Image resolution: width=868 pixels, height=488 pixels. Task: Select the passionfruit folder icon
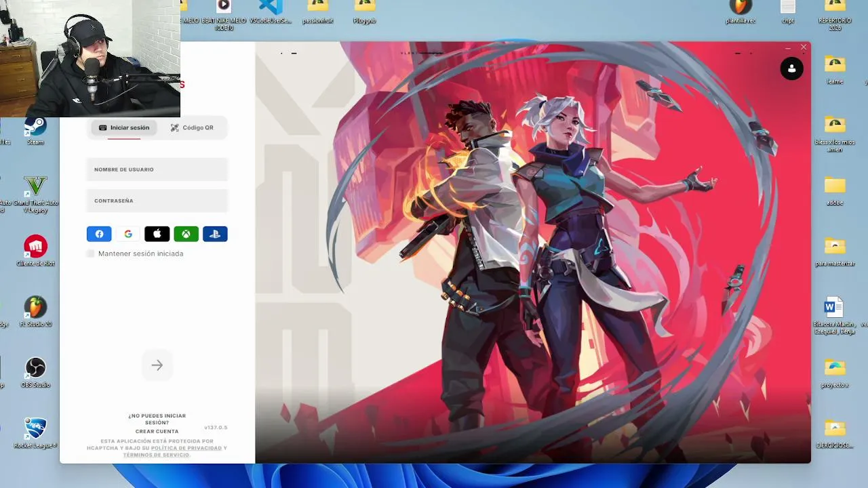coord(317,12)
